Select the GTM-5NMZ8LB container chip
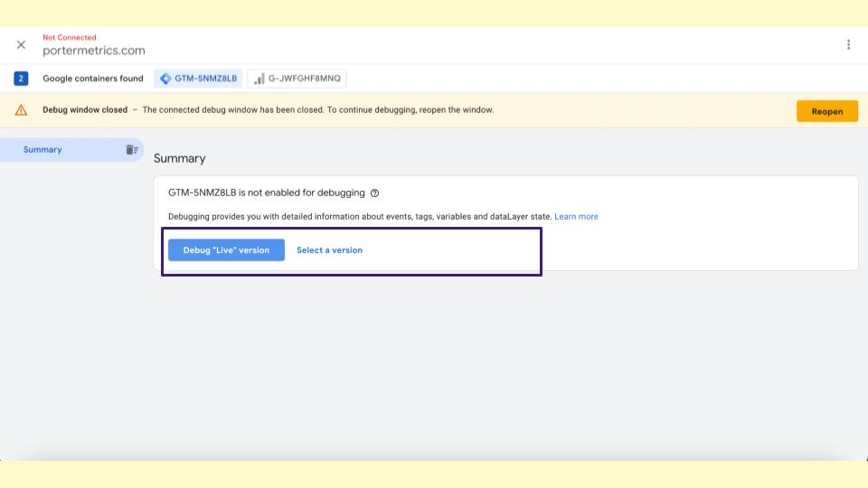Image resolution: width=868 pixels, height=488 pixels. pos(198,79)
